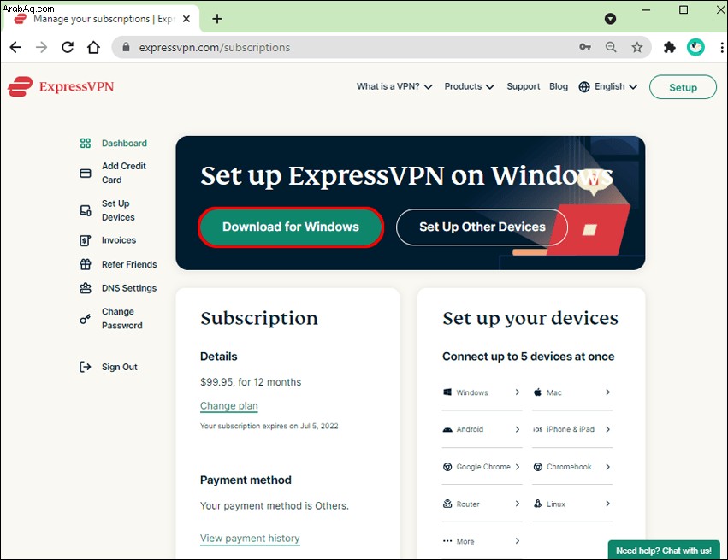The height and width of the screenshot is (560, 728).
Task: Expand the iPhone & iPad setup chevron
Action: [607, 430]
